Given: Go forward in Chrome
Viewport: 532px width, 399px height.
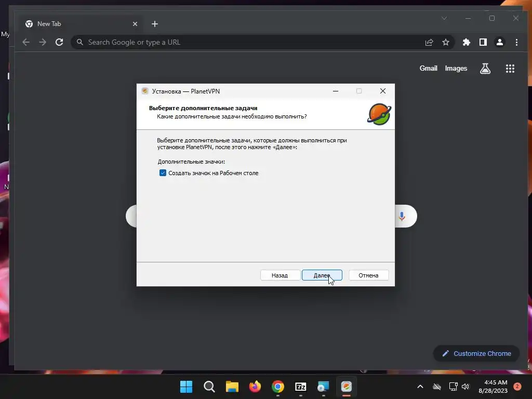Looking at the screenshot, I should (x=43, y=42).
